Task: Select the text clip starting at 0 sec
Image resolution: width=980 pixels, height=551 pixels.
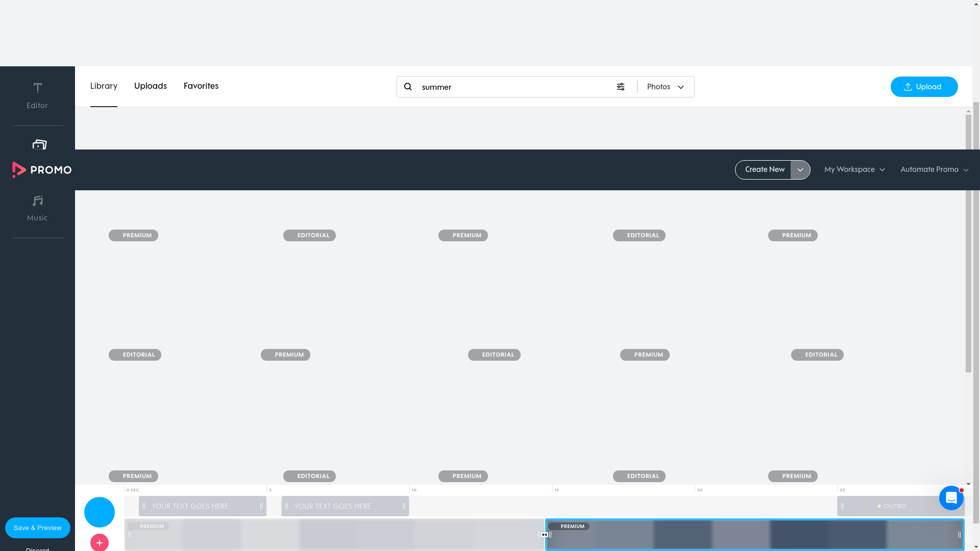Action: [x=203, y=506]
